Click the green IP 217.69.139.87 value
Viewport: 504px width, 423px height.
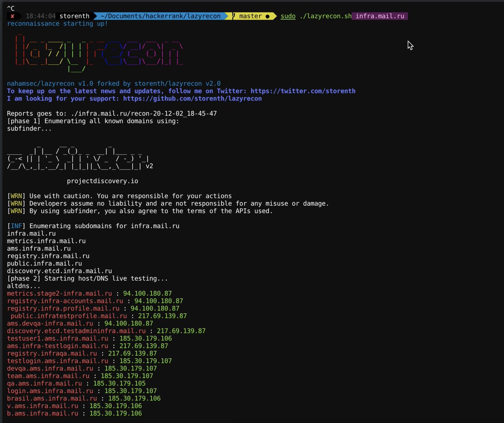(x=163, y=315)
